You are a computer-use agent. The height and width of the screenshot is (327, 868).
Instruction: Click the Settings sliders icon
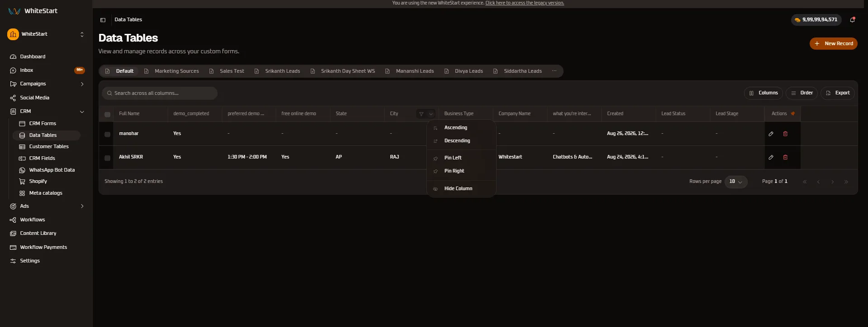13,261
